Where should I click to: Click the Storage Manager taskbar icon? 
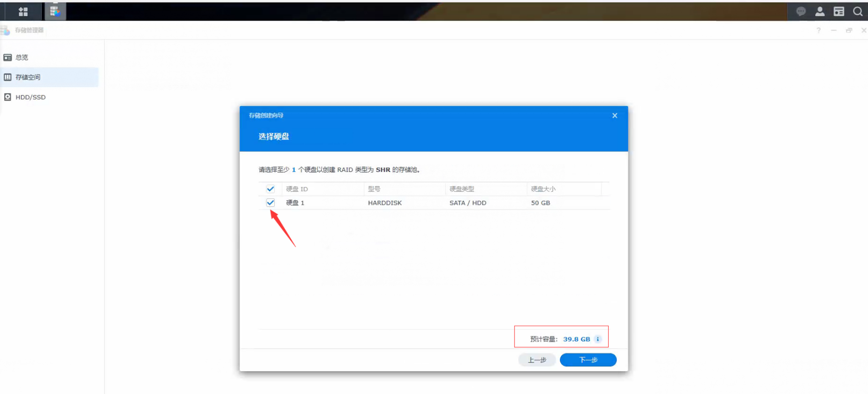point(55,11)
